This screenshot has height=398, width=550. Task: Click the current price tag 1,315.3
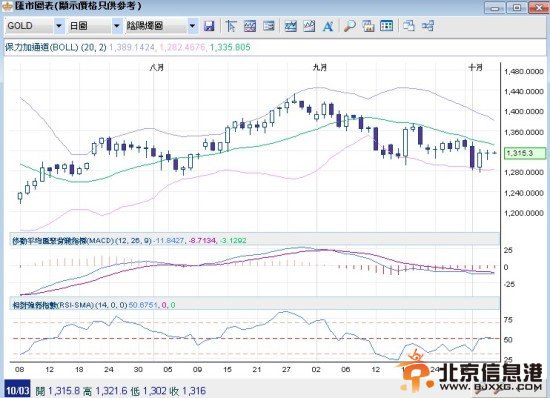524,153
